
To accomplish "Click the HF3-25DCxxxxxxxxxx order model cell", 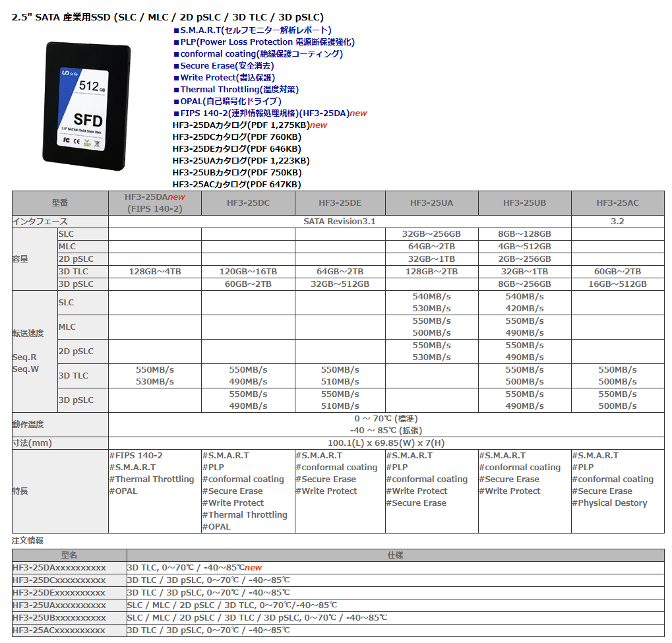I will tap(69, 580).
